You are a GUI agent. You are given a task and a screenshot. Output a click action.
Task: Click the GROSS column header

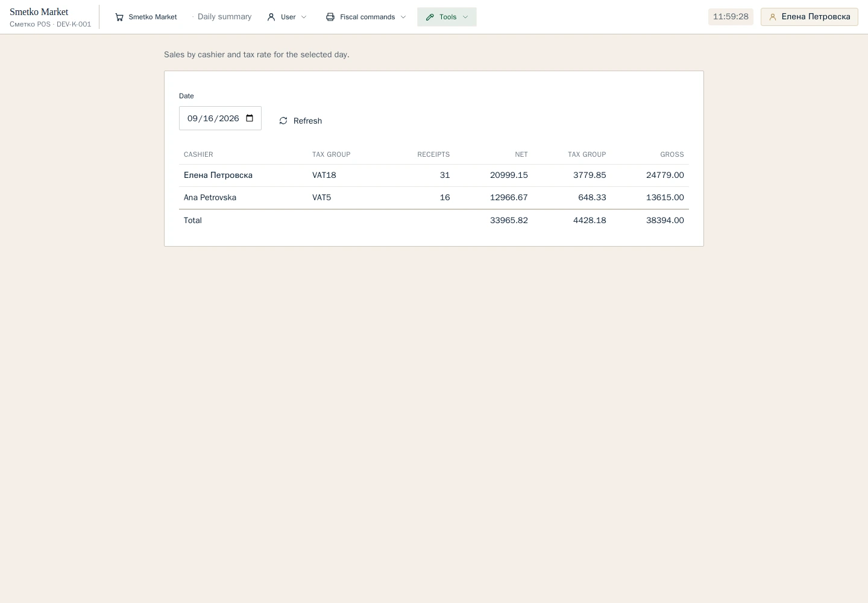(672, 154)
